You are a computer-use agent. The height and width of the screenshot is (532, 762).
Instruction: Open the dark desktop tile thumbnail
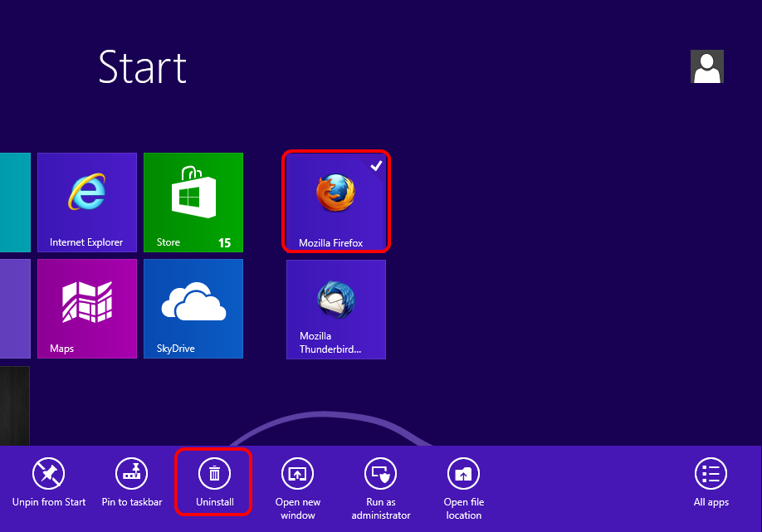click(x=15, y=406)
